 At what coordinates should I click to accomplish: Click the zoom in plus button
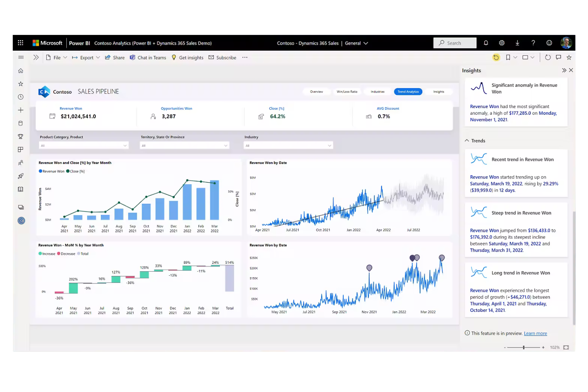[x=543, y=347]
